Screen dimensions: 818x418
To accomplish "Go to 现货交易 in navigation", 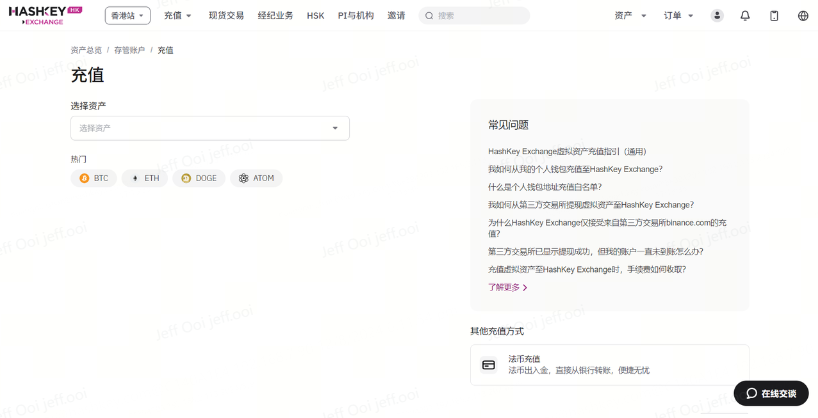I will click(x=226, y=16).
